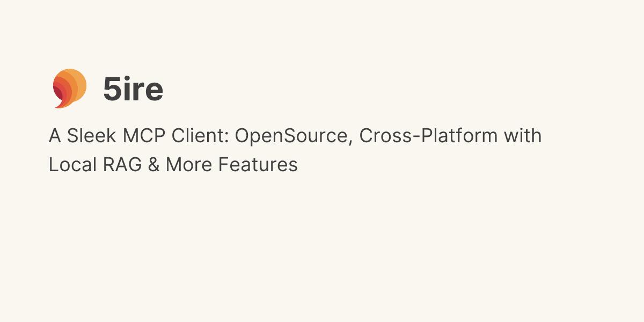Click the pointed tail of the logo bubble
The height and width of the screenshot is (322, 644).
pyautogui.click(x=57, y=106)
